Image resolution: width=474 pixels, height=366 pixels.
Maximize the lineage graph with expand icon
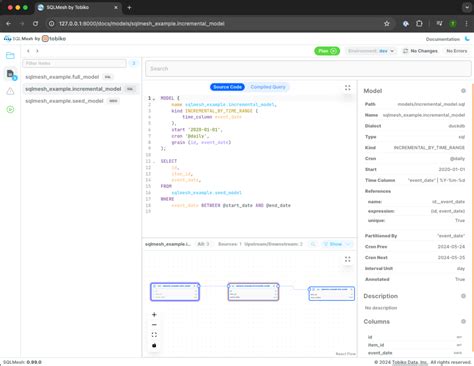point(348,259)
